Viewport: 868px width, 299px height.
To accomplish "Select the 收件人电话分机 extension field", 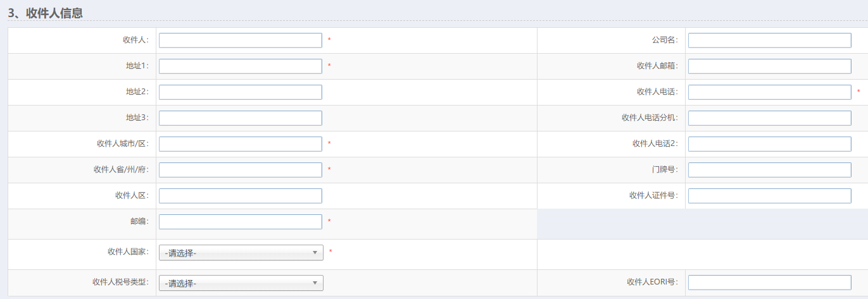I will coord(769,118).
